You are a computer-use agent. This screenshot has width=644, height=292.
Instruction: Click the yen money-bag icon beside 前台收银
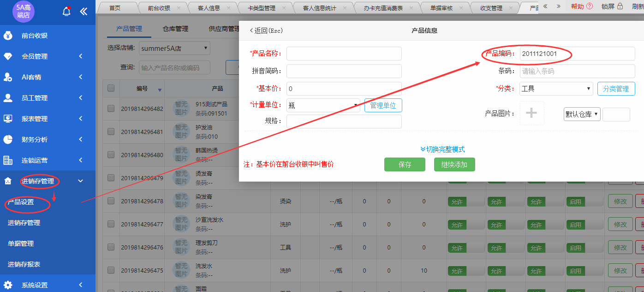click(8, 36)
